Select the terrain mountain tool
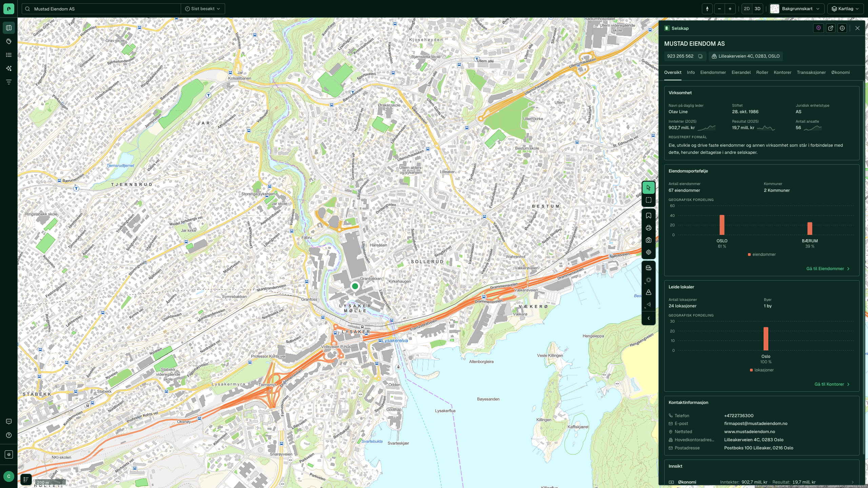The image size is (868, 488). [649, 292]
